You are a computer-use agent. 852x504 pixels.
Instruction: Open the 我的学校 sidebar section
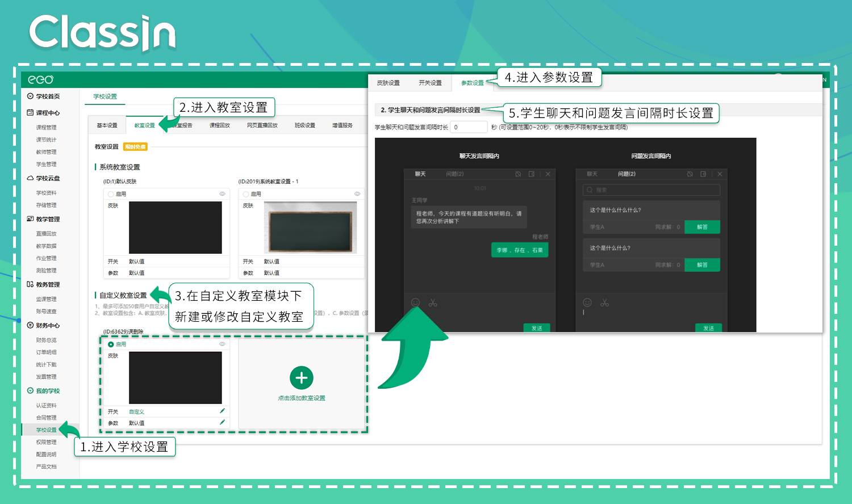[x=43, y=390]
